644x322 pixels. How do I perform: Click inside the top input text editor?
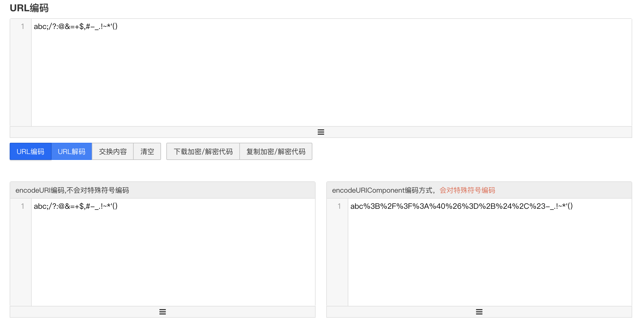[322, 75]
